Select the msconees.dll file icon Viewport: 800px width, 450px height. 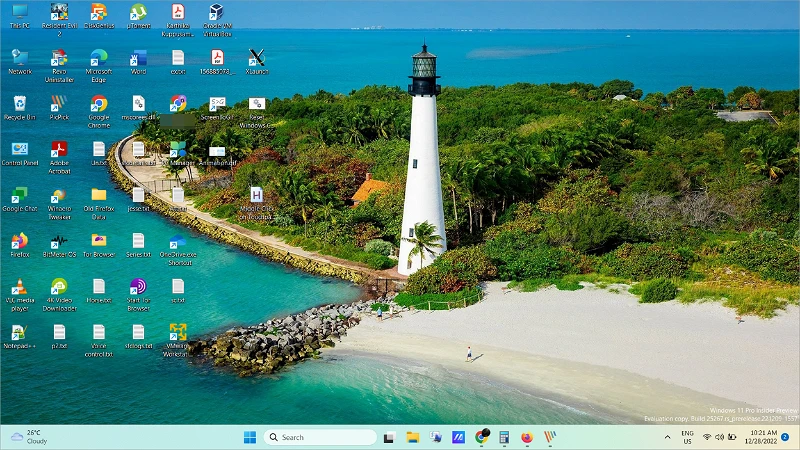[x=138, y=108]
